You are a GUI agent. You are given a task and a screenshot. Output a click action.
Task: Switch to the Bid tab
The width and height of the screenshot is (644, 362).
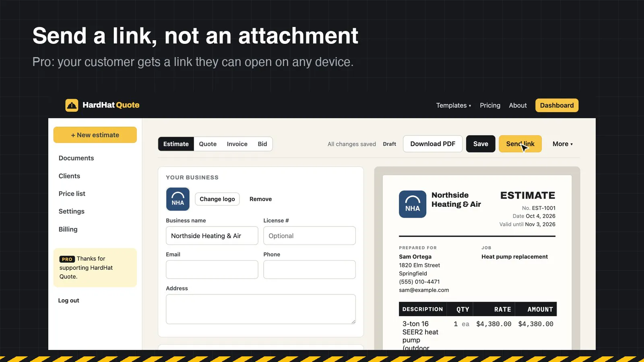[x=262, y=144]
